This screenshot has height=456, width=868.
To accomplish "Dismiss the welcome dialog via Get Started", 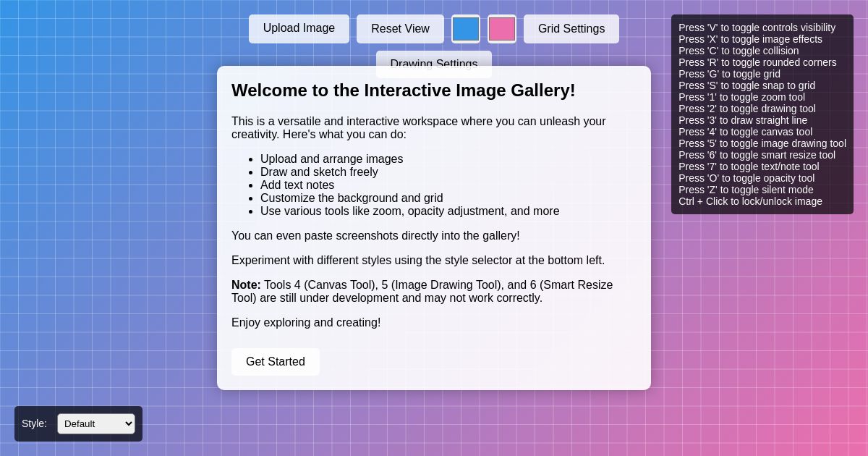I will (x=275, y=361).
